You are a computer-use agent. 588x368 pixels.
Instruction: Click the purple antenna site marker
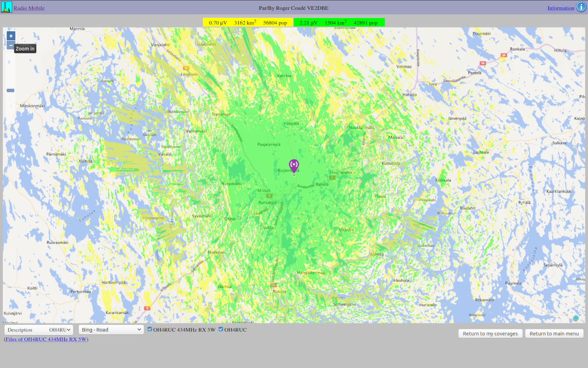click(294, 166)
